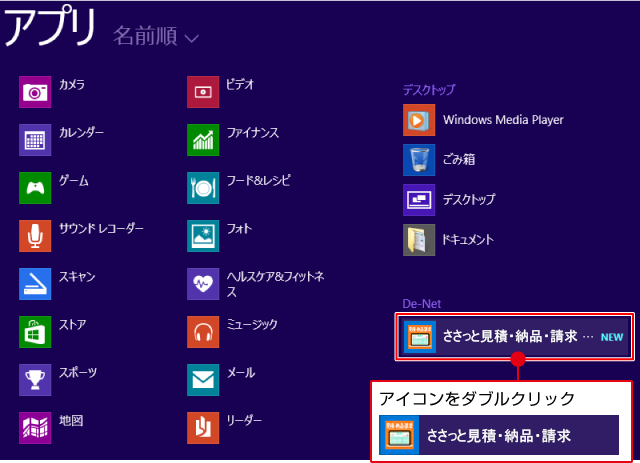Open the ヘルスケア&フィットネス heart icon
The width and height of the screenshot is (640, 463).
[203, 284]
